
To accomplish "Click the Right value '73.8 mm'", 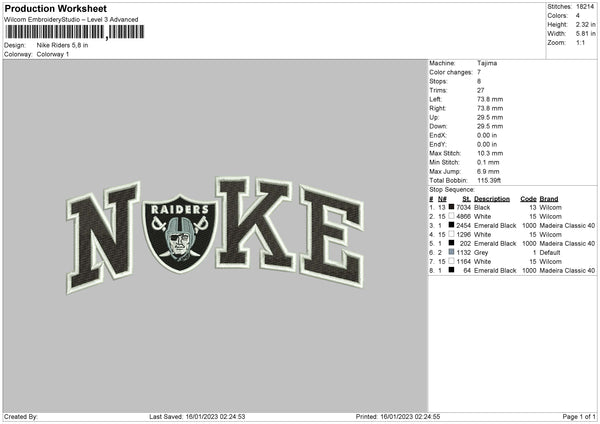I will [x=490, y=108].
